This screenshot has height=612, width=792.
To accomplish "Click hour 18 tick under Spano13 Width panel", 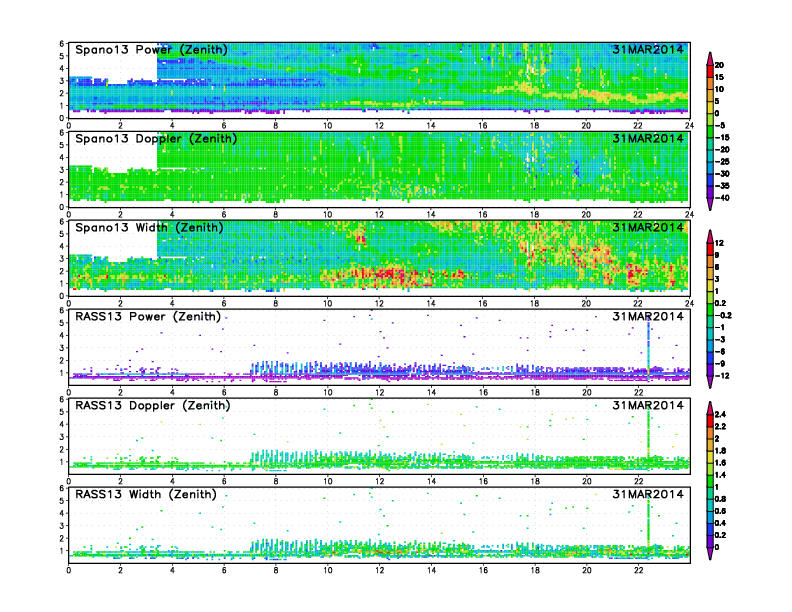I will tap(534, 303).
